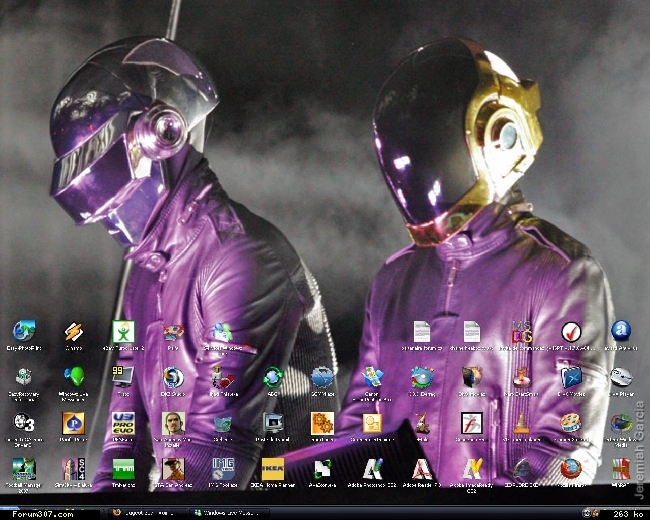This screenshot has height=520, width=650.
Task: Open the blue-orange S sphere Studio shortcut
Action: click(173, 377)
